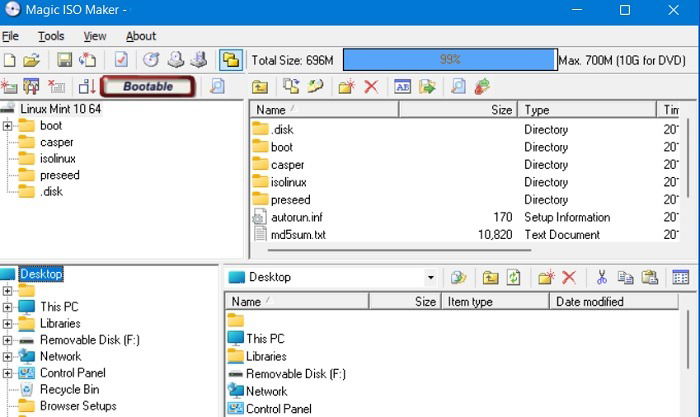Sort local files by Item type column
Viewport: 700px width, 417px height.
(x=495, y=302)
